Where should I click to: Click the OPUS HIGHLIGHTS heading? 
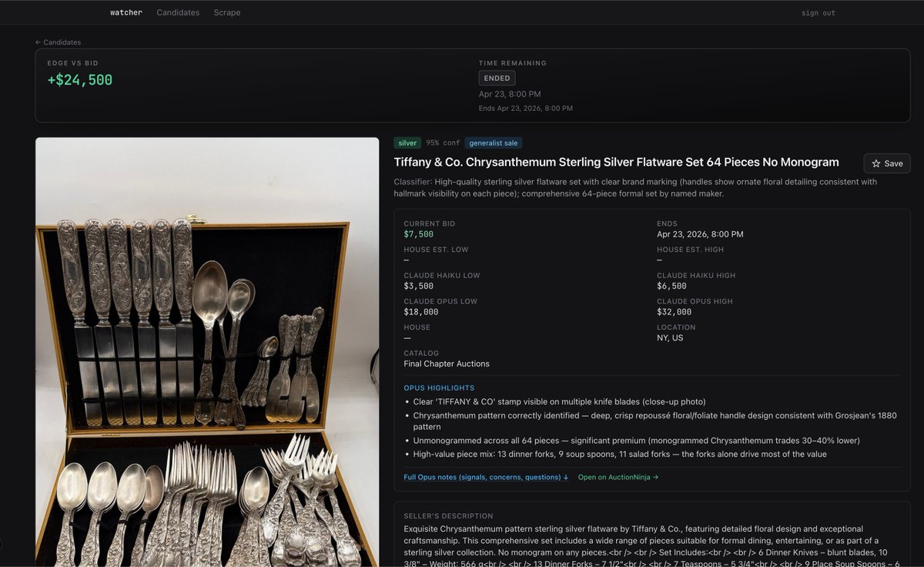439,388
